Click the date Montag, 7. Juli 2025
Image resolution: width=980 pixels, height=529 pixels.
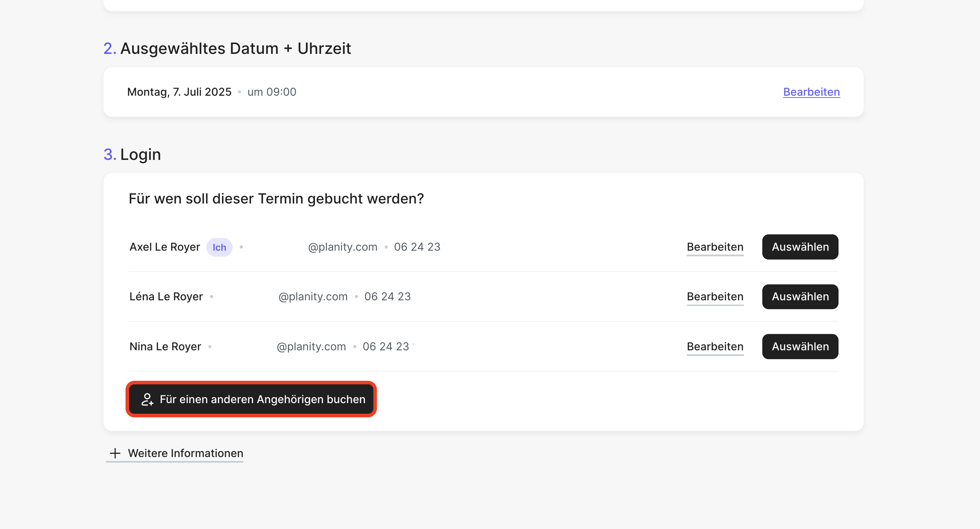point(179,92)
